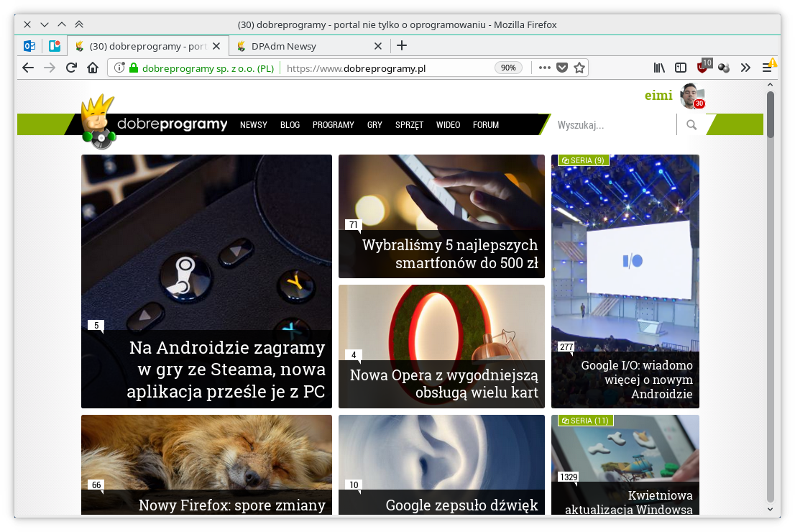Close the dobreprogramy tab
Image resolution: width=795 pixels, height=532 pixels.
point(216,46)
